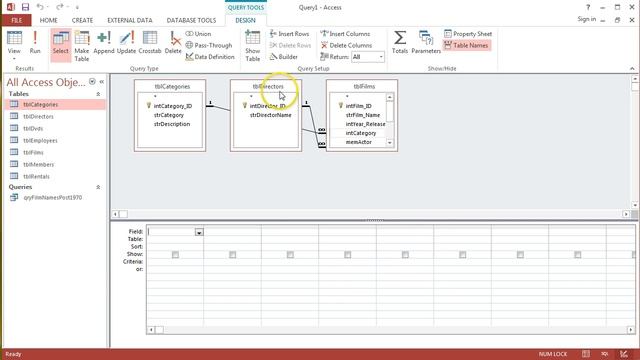Tick Show checkbox in eighth grid column
The image size is (640, 360).
(x=578, y=255)
